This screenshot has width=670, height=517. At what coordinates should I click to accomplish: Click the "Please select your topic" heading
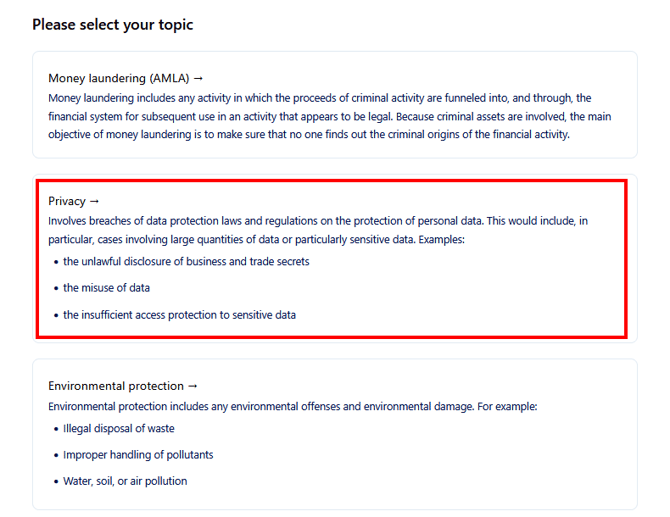(113, 24)
